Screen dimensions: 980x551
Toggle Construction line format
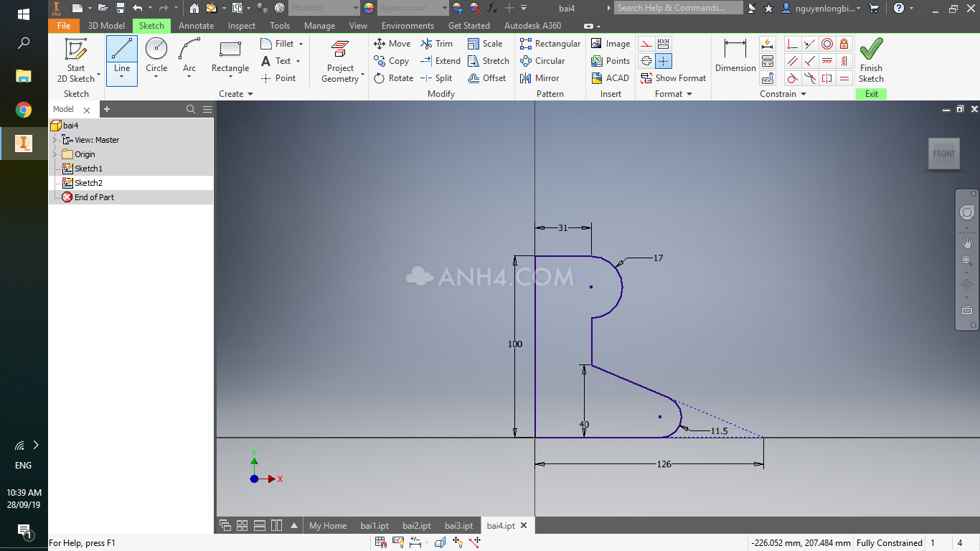(x=646, y=44)
